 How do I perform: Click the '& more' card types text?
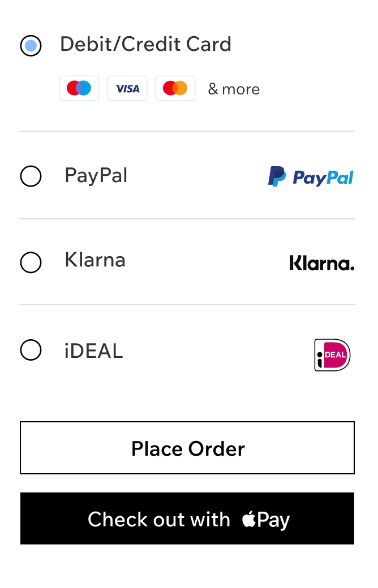[x=234, y=89]
